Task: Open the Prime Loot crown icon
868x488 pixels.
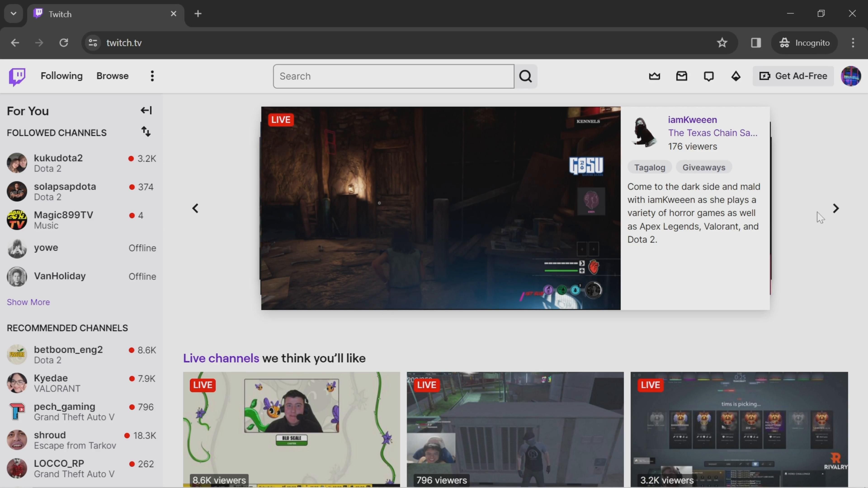Action: (x=654, y=76)
